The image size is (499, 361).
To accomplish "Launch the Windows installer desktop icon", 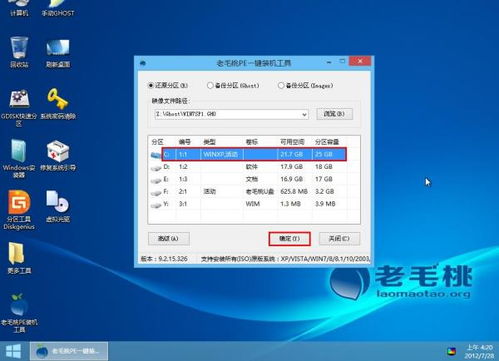I will click(x=19, y=159).
